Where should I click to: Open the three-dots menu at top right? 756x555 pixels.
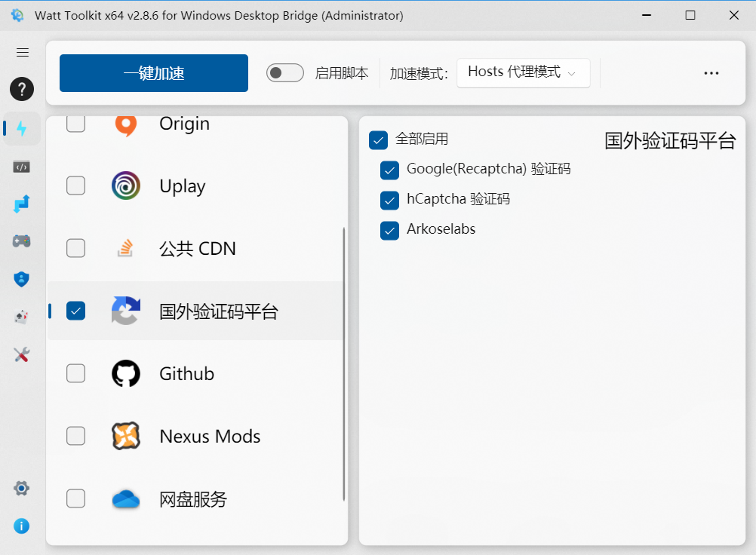[711, 72]
